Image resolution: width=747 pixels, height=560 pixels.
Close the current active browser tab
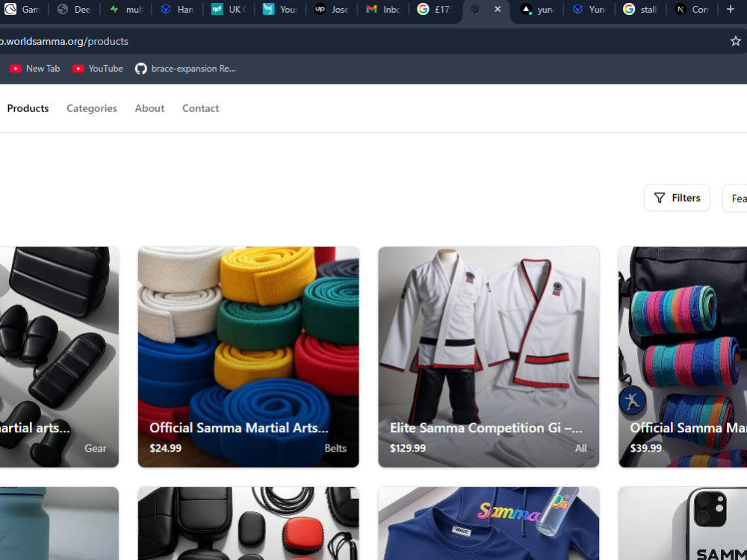[498, 9]
